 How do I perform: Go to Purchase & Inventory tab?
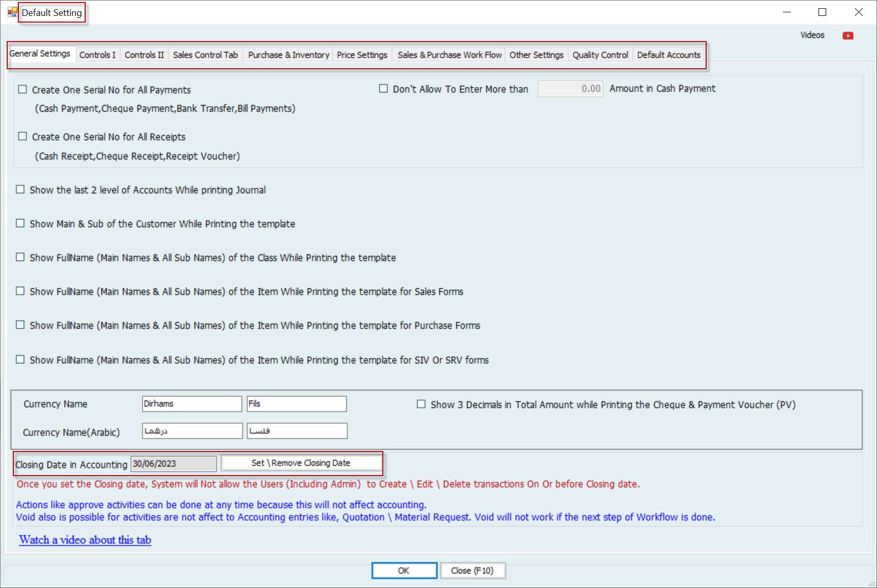click(x=288, y=55)
